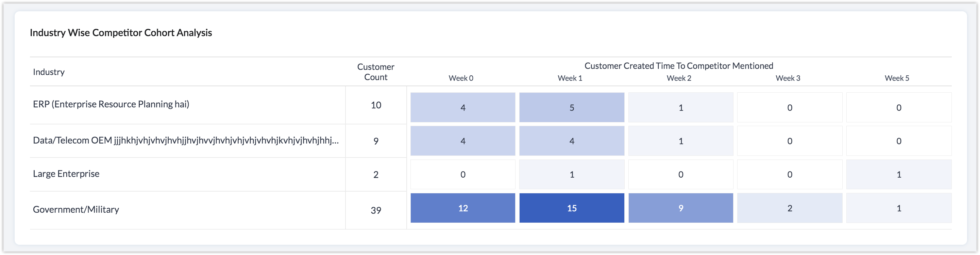Click the Industry Wise Competitor Cohort Analysis title
The height and width of the screenshot is (255, 980).
click(x=121, y=33)
